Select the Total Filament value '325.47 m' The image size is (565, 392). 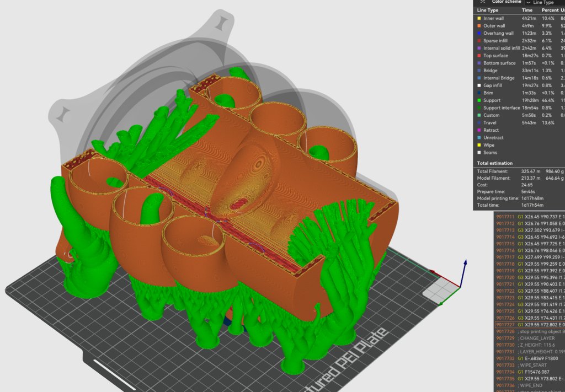531,171
